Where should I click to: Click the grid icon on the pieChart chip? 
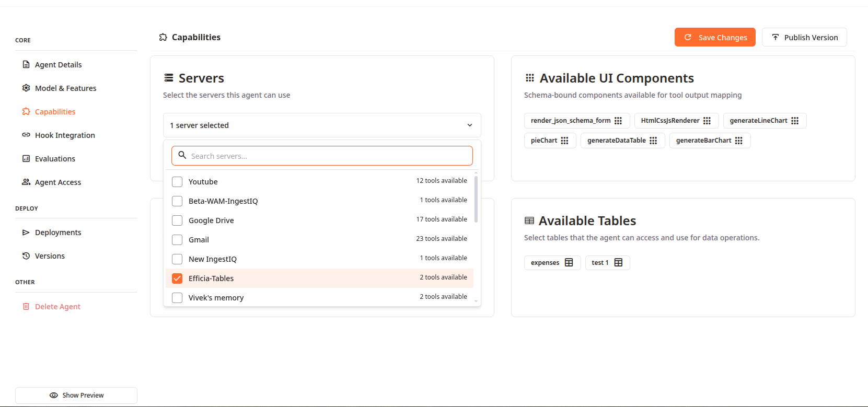coord(564,141)
